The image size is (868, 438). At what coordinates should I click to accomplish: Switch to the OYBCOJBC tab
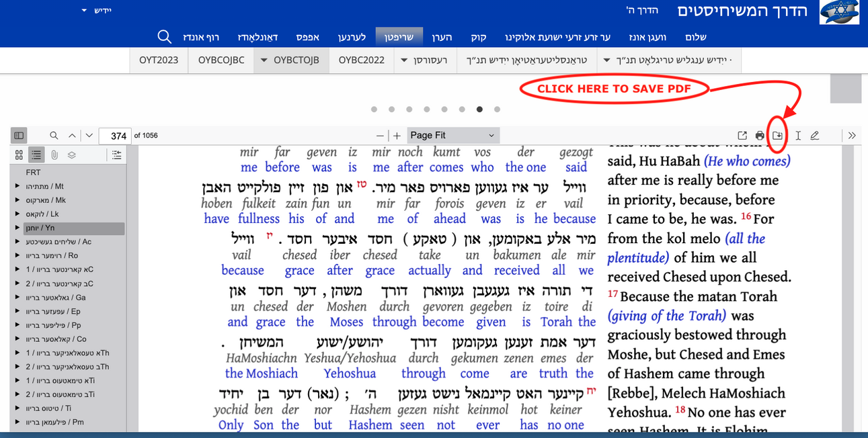(x=221, y=60)
